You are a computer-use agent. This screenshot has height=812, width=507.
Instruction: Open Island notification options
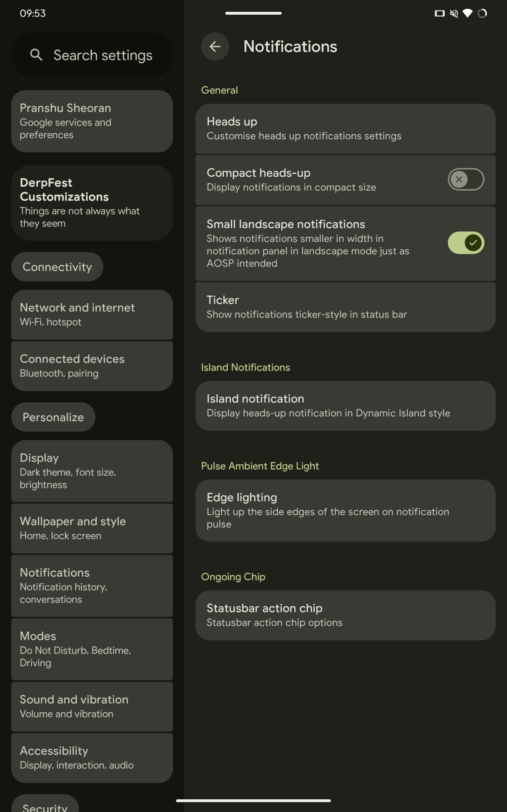(345, 405)
